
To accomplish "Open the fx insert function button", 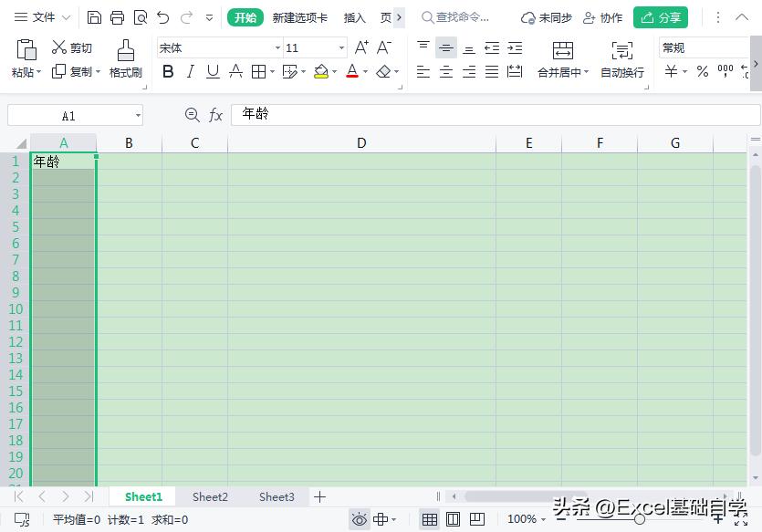I will [215, 114].
